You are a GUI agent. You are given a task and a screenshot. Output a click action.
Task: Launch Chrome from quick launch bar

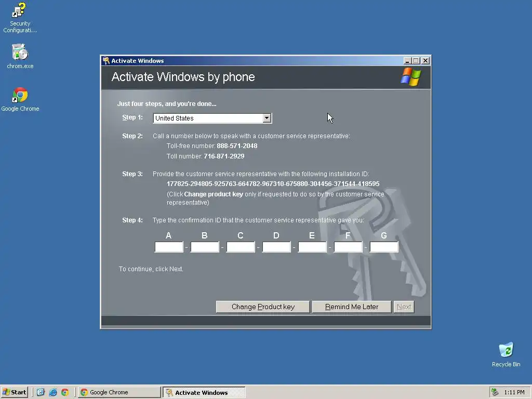coord(65,393)
